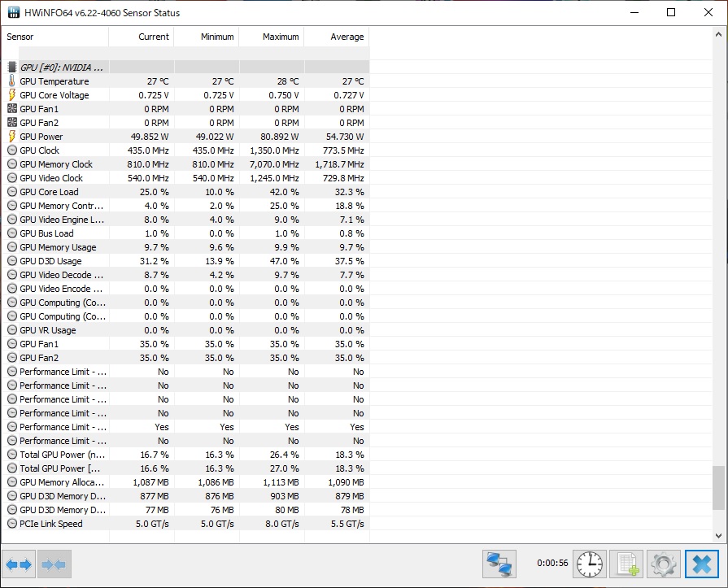Viewport: 728px width, 588px height.
Task: Select the GPU Memory Clock label
Action: pyautogui.click(x=56, y=164)
